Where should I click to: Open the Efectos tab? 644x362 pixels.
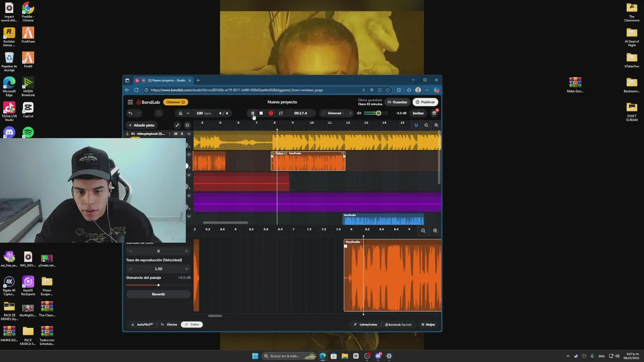coord(169,324)
